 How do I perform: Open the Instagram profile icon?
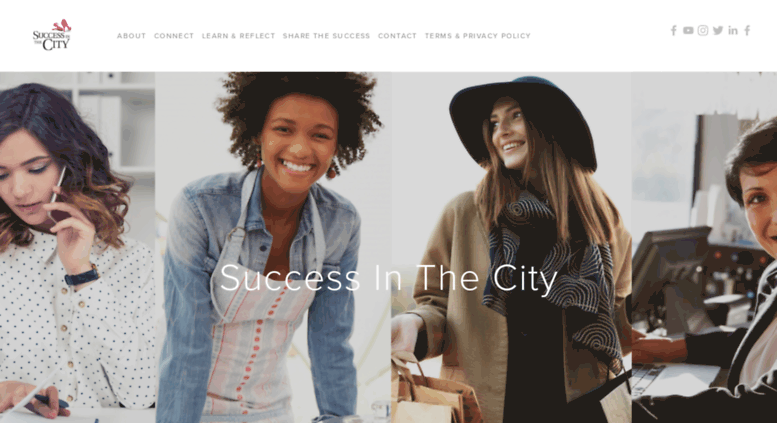point(703,31)
